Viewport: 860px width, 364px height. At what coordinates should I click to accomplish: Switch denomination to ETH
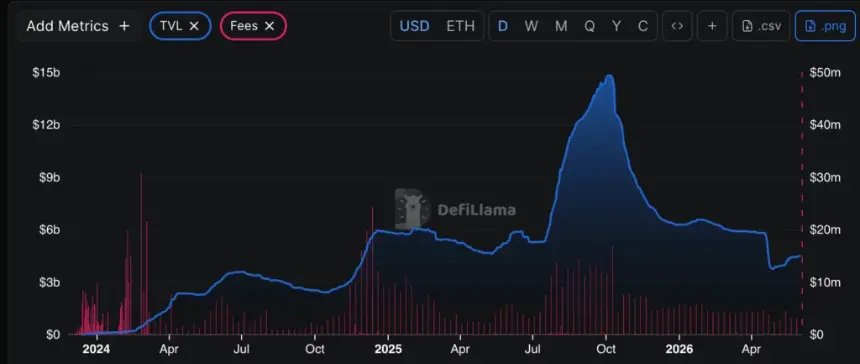point(460,26)
